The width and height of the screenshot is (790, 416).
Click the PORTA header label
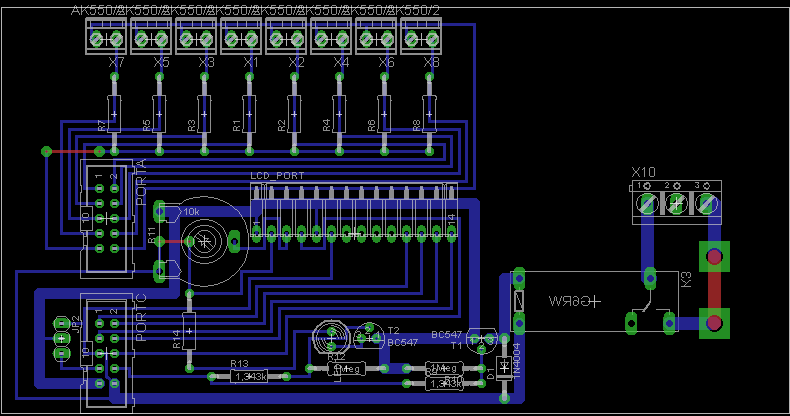point(141,182)
